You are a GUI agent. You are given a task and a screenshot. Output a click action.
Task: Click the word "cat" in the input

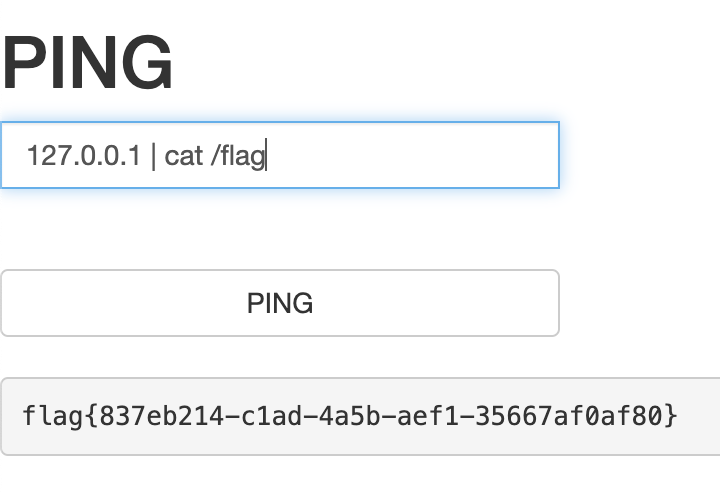[184, 156]
